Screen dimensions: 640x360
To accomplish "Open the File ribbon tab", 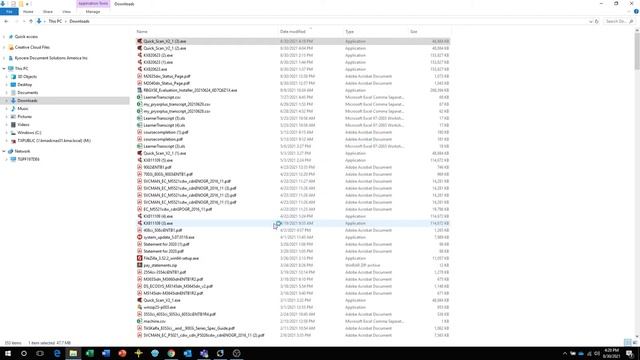I will [x=9, y=12].
